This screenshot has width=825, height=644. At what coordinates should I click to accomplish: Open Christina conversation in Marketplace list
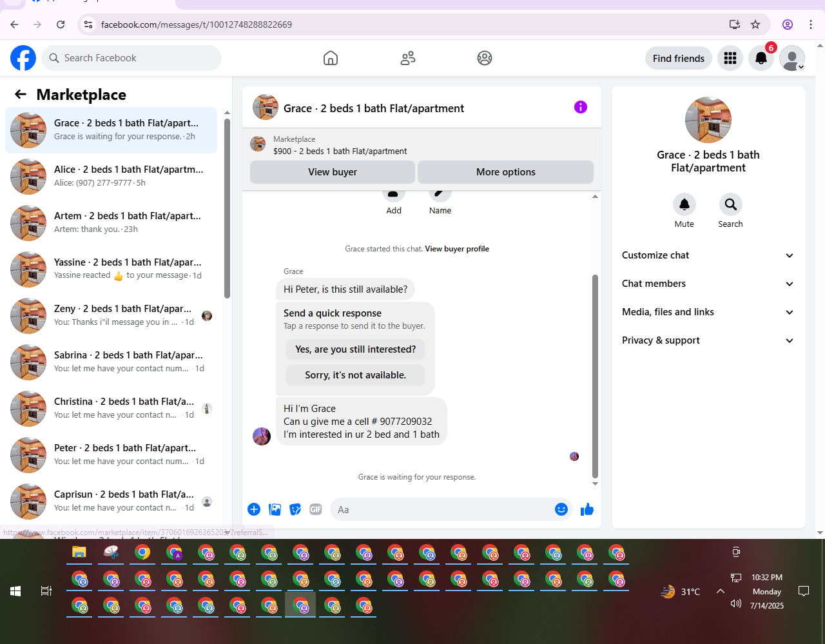(x=111, y=409)
